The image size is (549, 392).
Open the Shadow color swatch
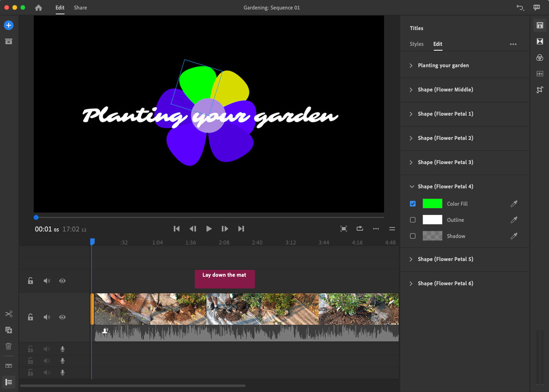(x=432, y=236)
